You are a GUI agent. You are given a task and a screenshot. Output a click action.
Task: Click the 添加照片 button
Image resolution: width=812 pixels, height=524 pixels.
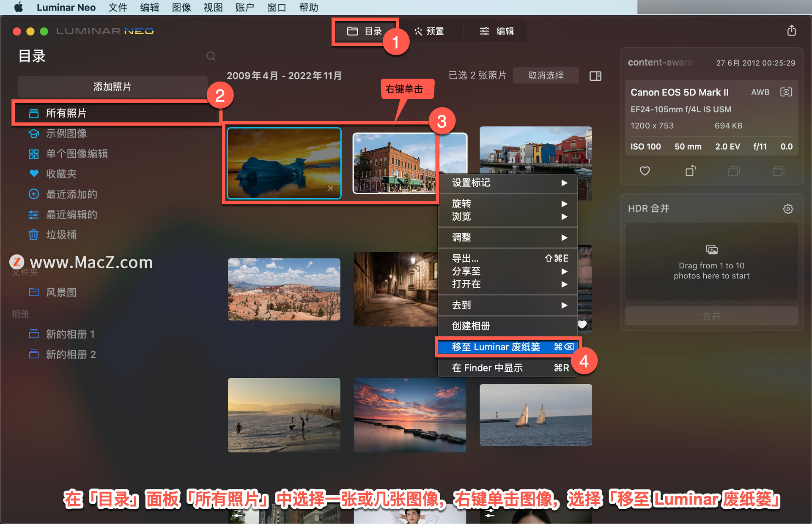[112, 87]
